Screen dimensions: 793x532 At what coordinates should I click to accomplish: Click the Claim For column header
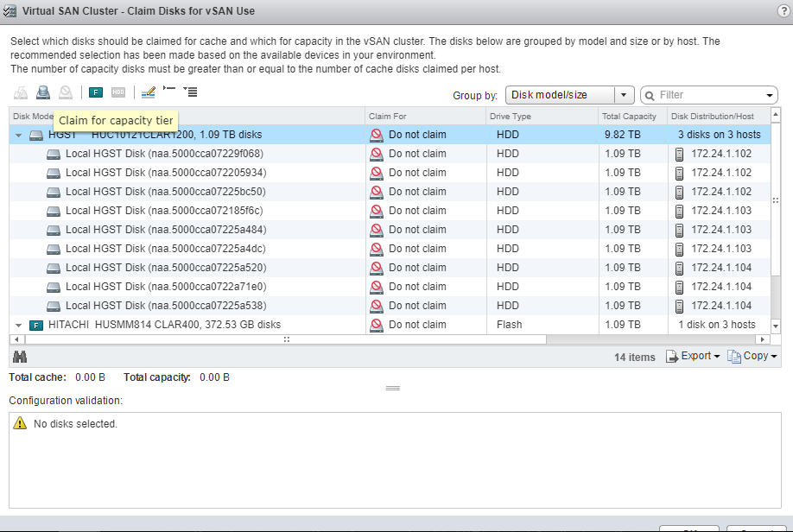tap(387, 117)
